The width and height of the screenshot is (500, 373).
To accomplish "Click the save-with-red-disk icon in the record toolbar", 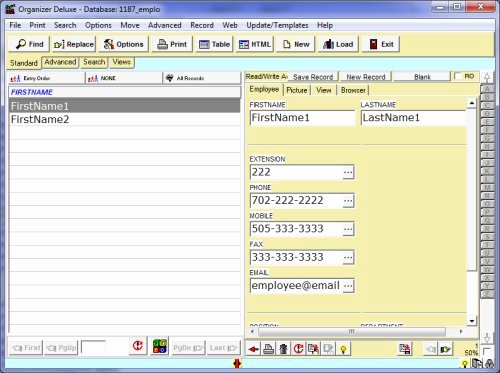I will coord(405,349).
